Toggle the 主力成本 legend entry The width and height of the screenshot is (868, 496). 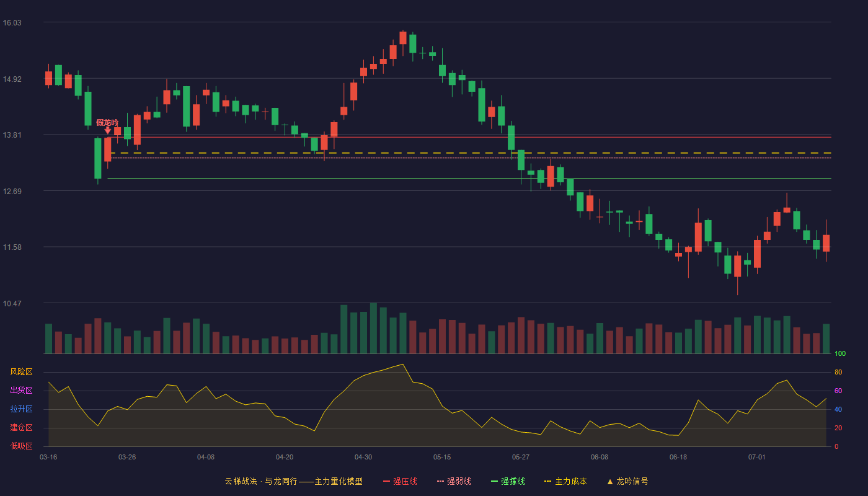pos(565,481)
